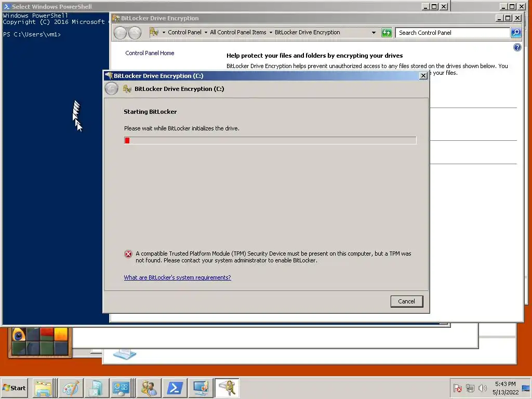
Task: Click the search magnifier button in Control Panel
Action: 516,33
